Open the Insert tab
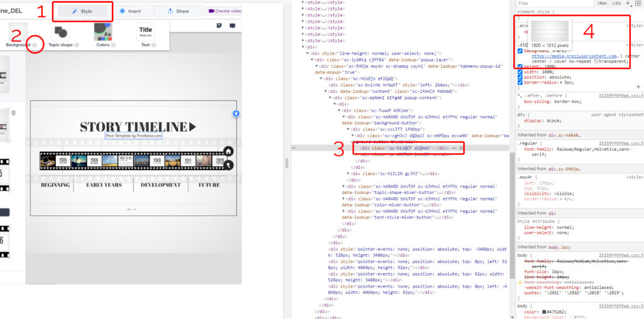644x319 pixels. (x=129, y=11)
